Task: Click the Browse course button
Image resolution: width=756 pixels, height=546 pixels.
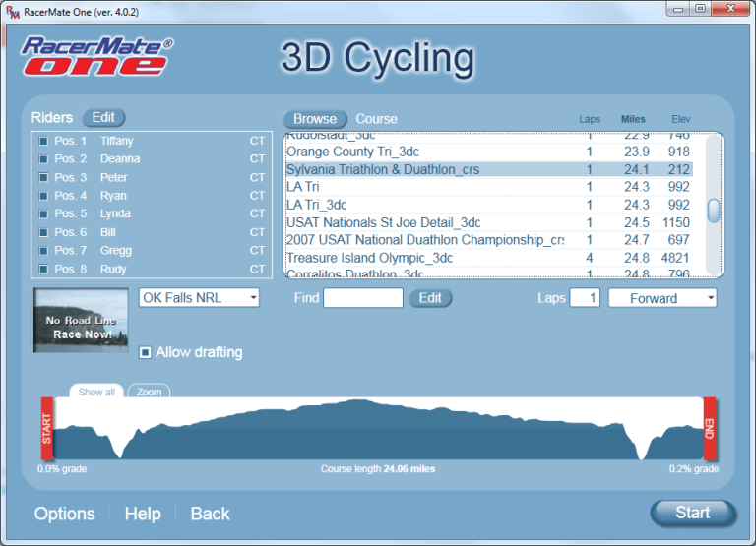Action: [315, 119]
